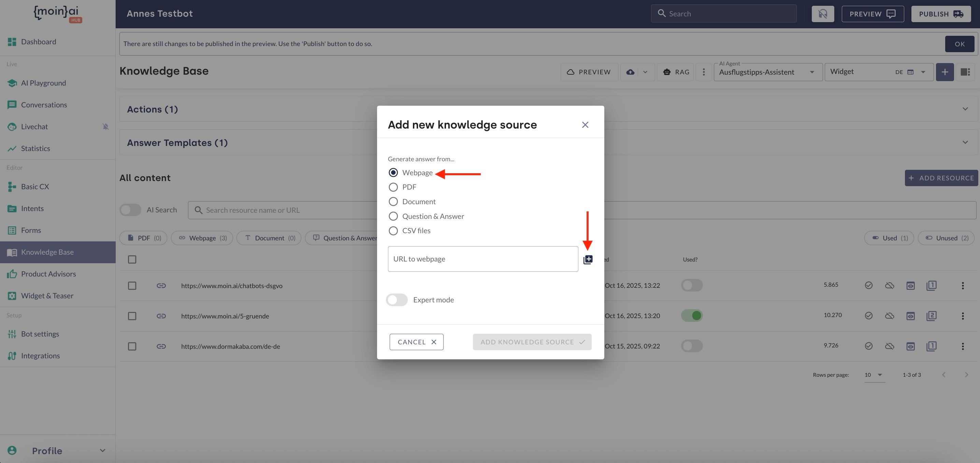Click the side panel layout icon
The image size is (980, 463).
point(965,72)
